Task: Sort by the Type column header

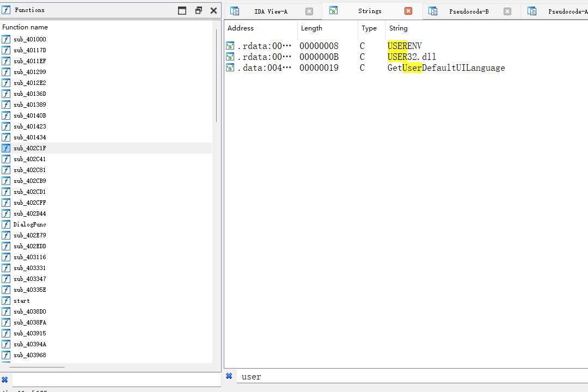Action: pyautogui.click(x=369, y=28)
